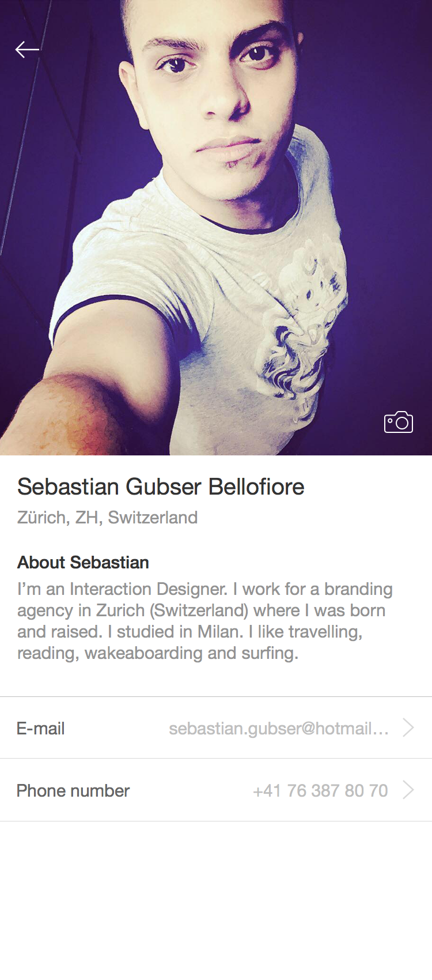Viewport: 432px width, 980px height.
Task: Click the blank area below Phone number
Action: tap(216, 900)
